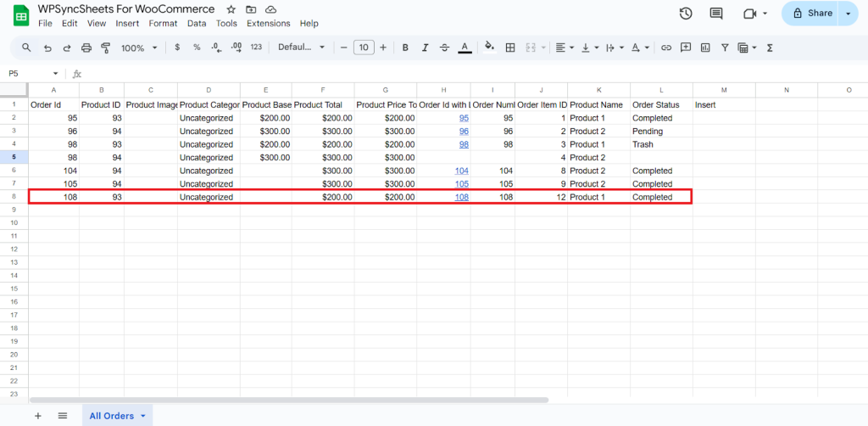Star the WPSyncSheets document
This screenshot has width=868, height=426.
[231, 9]
